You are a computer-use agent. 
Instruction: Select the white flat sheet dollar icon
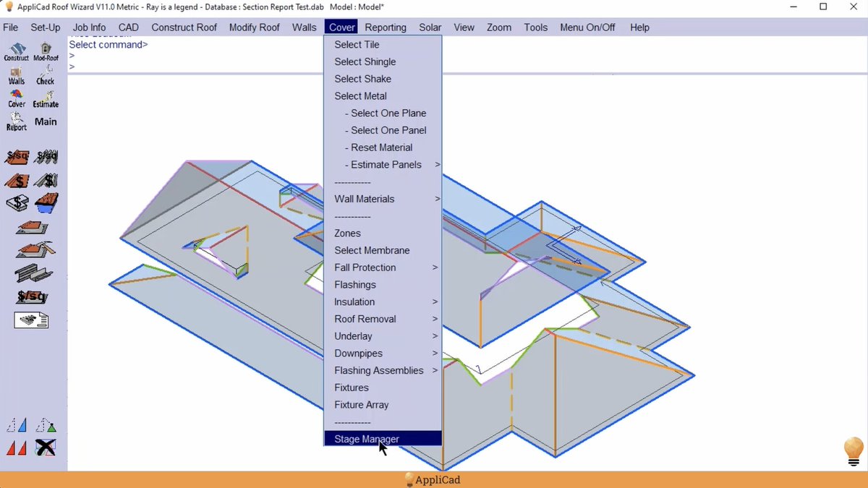17,203
